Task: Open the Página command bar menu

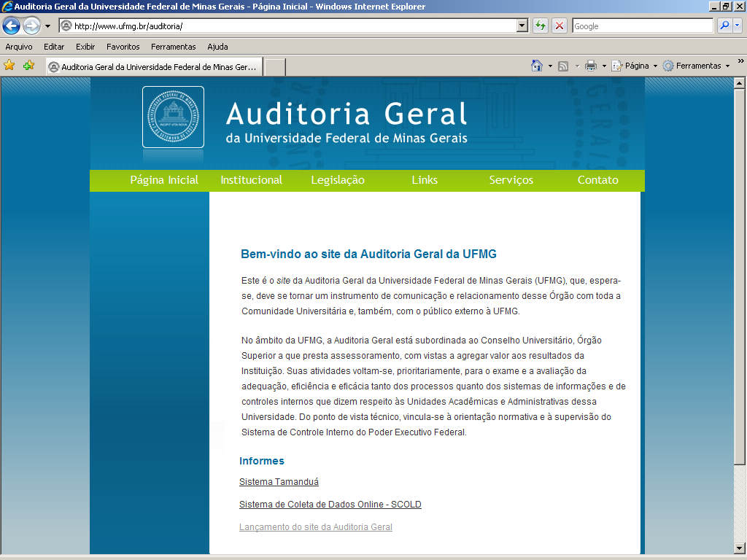Action: click(635, 66)
